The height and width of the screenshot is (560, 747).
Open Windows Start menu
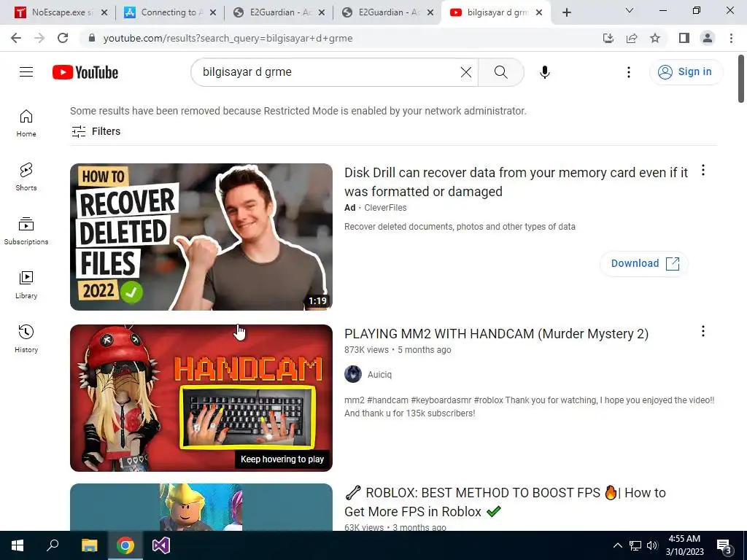pos(18,545)
